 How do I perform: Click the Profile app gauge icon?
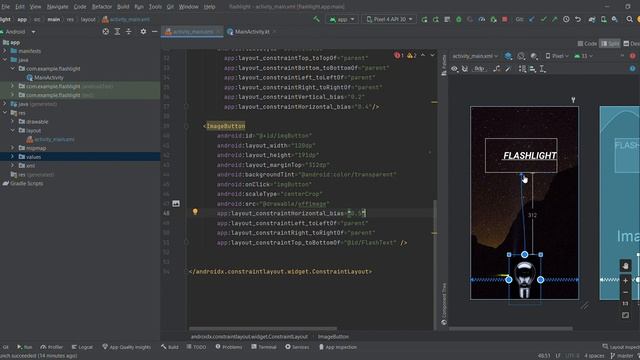(x=482, y=19)
